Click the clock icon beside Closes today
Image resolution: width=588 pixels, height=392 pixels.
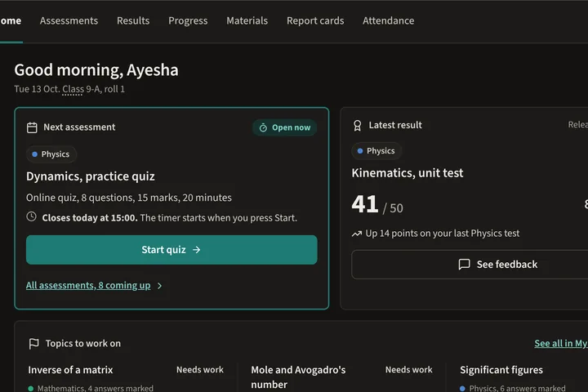32,216
